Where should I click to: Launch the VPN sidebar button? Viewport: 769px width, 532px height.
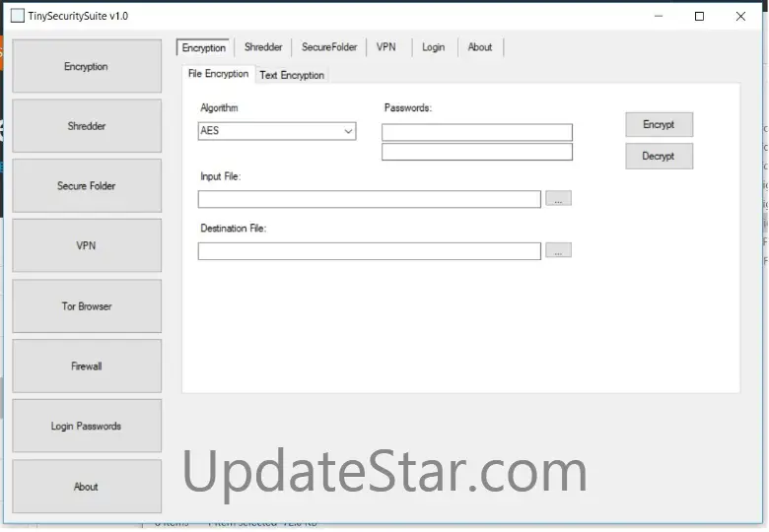tap(87, 245)
